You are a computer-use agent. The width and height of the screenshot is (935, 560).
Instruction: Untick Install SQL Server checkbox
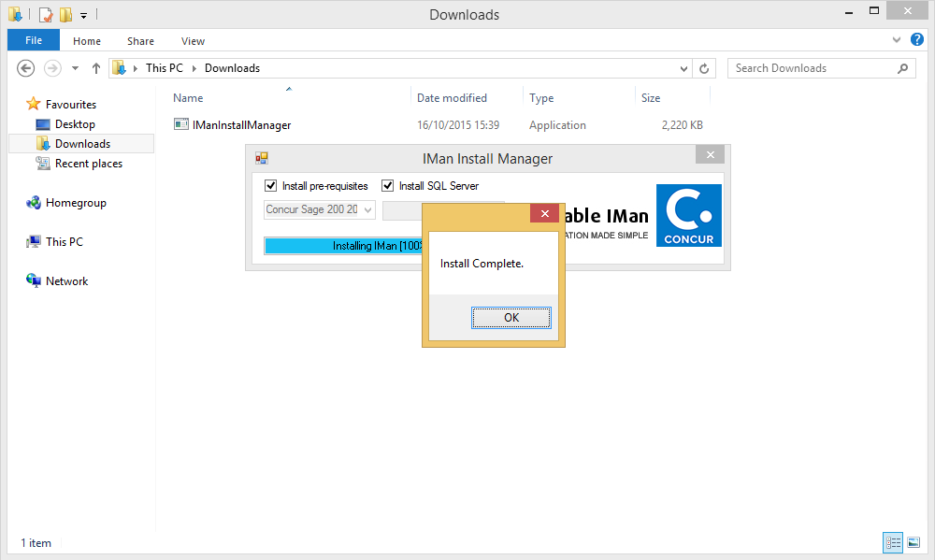(388, 186)
